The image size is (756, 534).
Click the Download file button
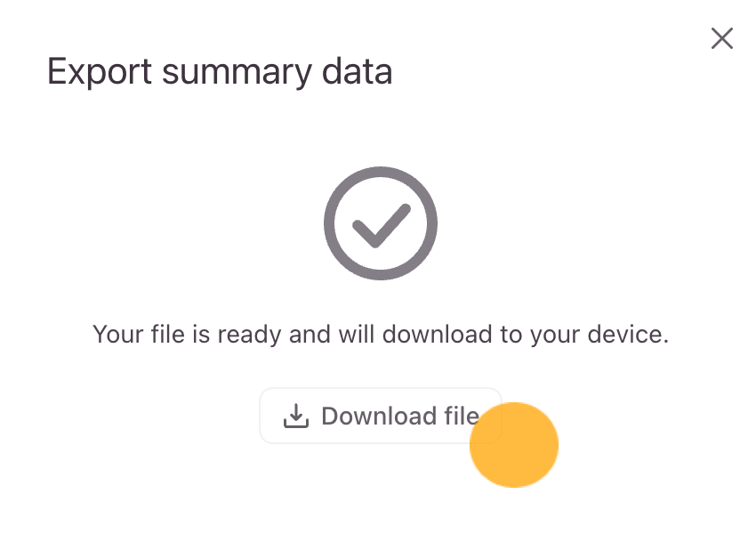point(381,416)
